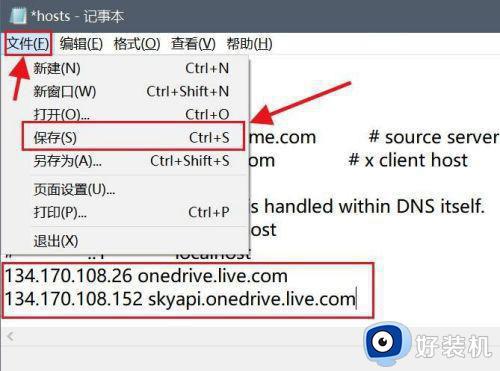Select 新窗口(W) menu entry
Screen dimensions: 500x371
pos(131,91)
